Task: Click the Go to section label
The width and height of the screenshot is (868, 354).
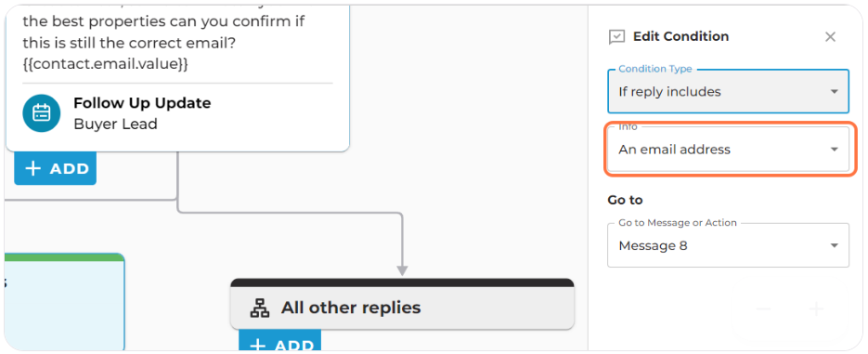Action: click(625, 200)
